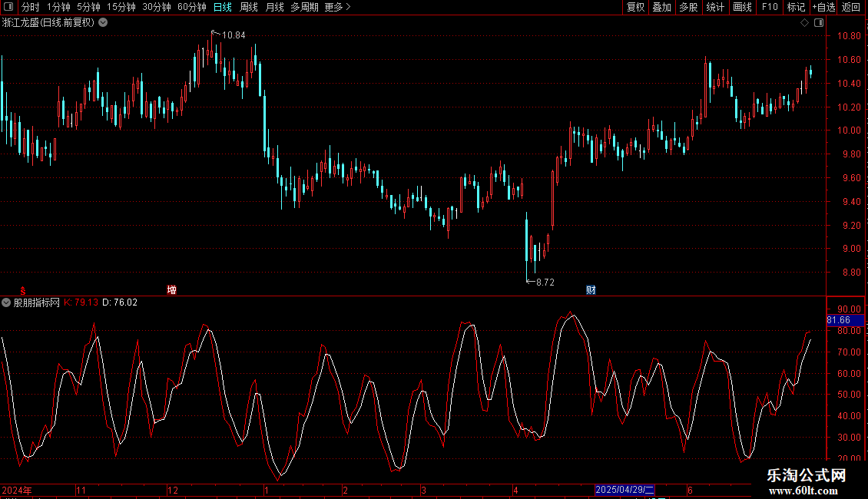The width and height of the screenshot is (868, 499).
Task: Switch to 日线 daily chart
Action: point(223,7)
